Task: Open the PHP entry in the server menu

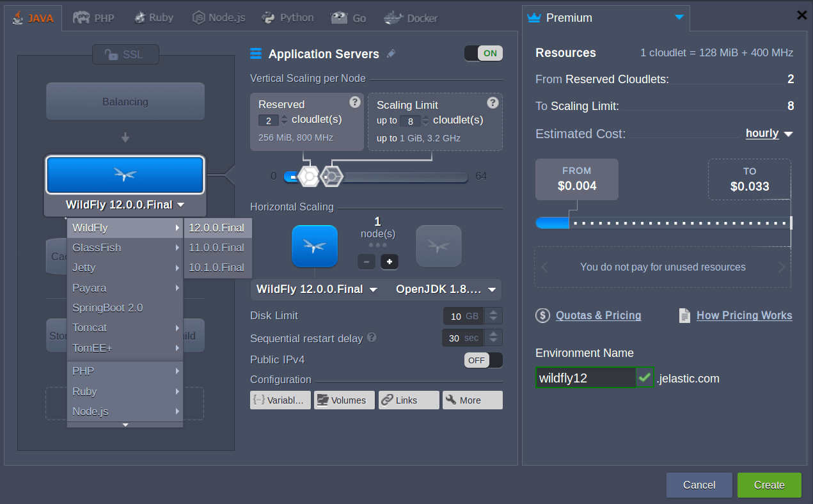Action: click(125, 371)
